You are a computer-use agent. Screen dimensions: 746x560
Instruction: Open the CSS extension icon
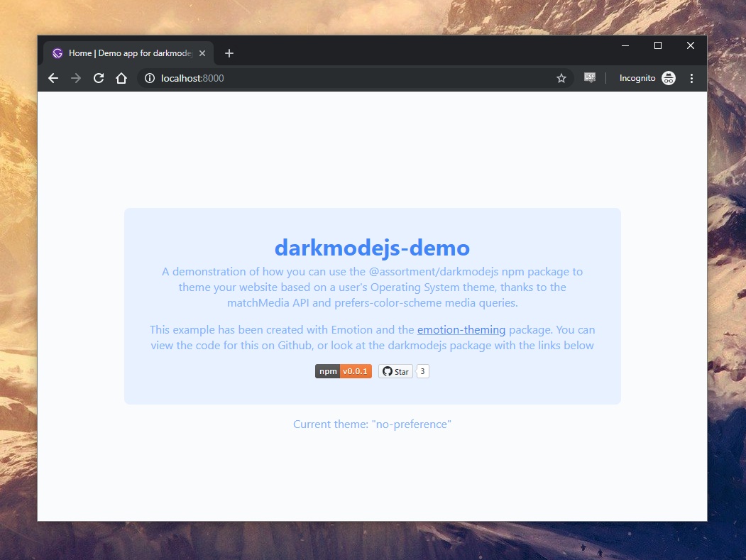(x=590, y=77)
